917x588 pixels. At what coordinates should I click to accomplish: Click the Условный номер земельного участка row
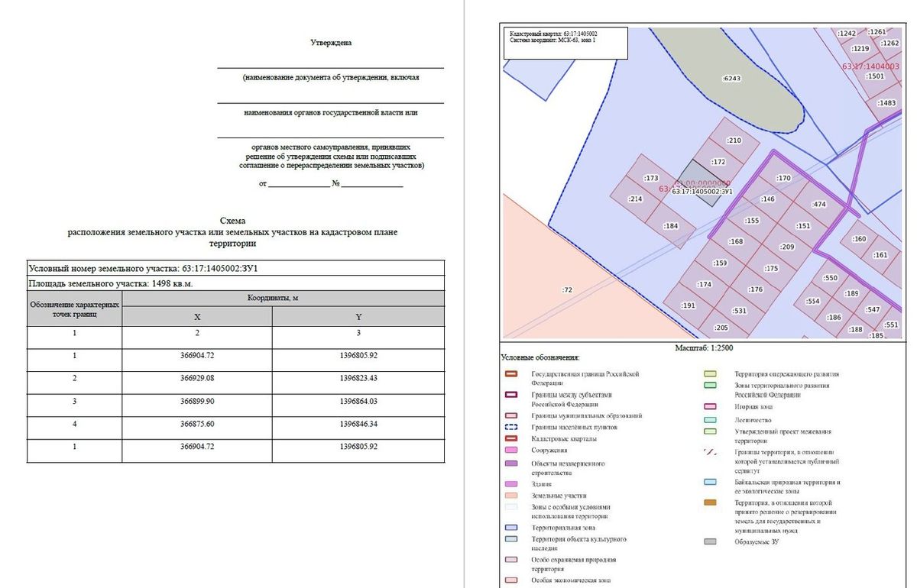point(236,268)
